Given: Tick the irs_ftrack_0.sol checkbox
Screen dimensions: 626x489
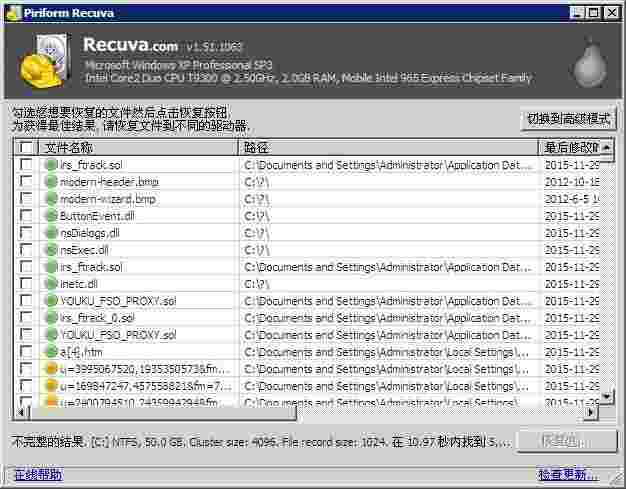Looking at the screenshot, I should pos(26,318).
